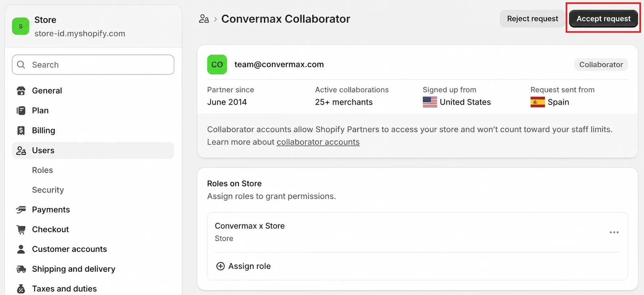644x295 pixels.
Task: Go to Plan settings
Action: click(x=93, y=110)
